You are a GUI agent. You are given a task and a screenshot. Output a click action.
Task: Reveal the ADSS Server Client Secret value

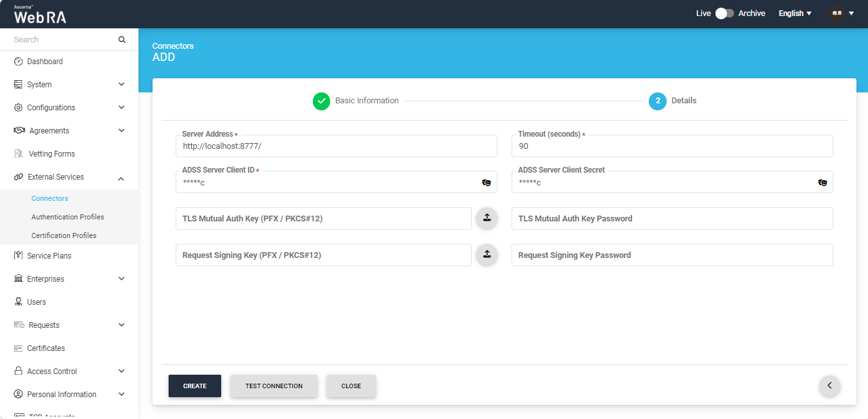click(822, 183)
